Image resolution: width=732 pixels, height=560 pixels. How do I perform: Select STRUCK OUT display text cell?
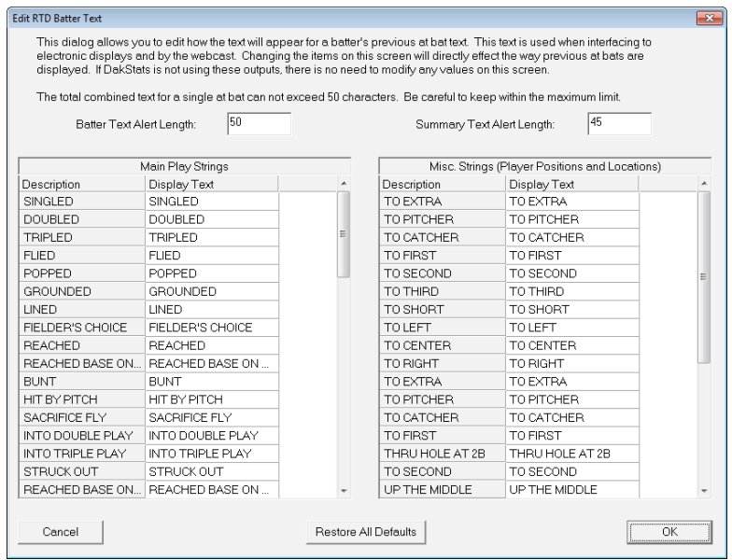pos(211,471)
